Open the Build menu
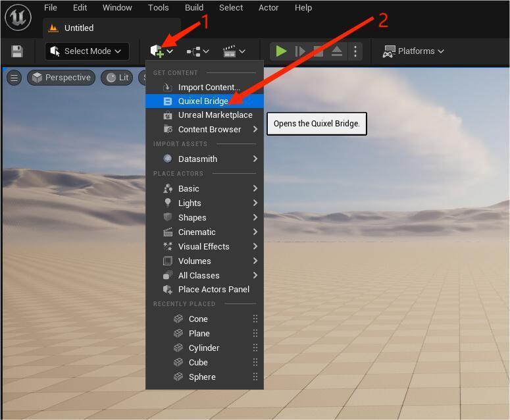Viewport: 510px width, 420px height. [194, 7]
